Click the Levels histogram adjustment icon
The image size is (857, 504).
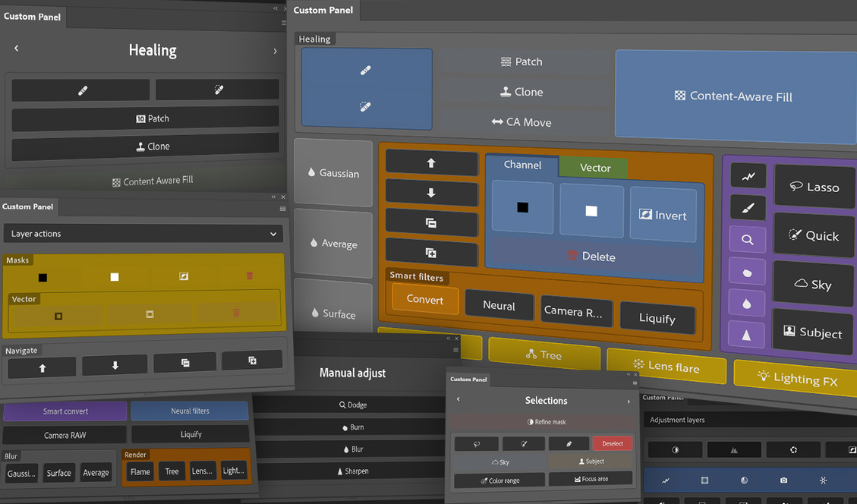(x=734, y=450)
